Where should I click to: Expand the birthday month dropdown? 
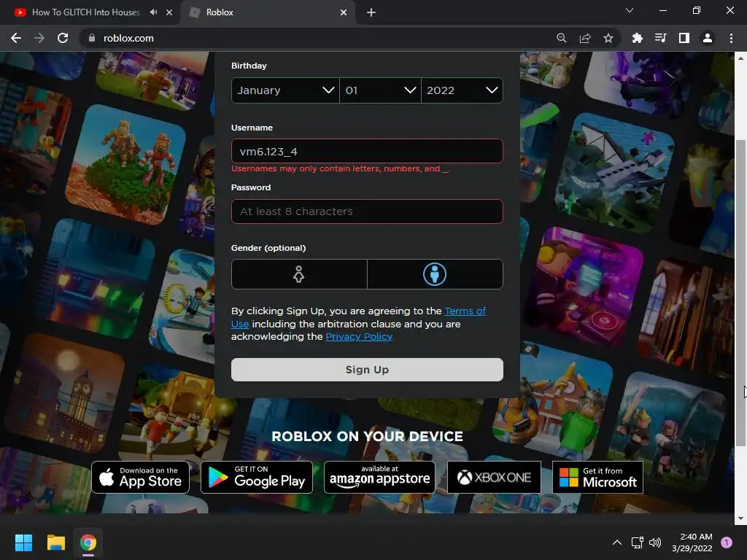[x=285, y=90]
